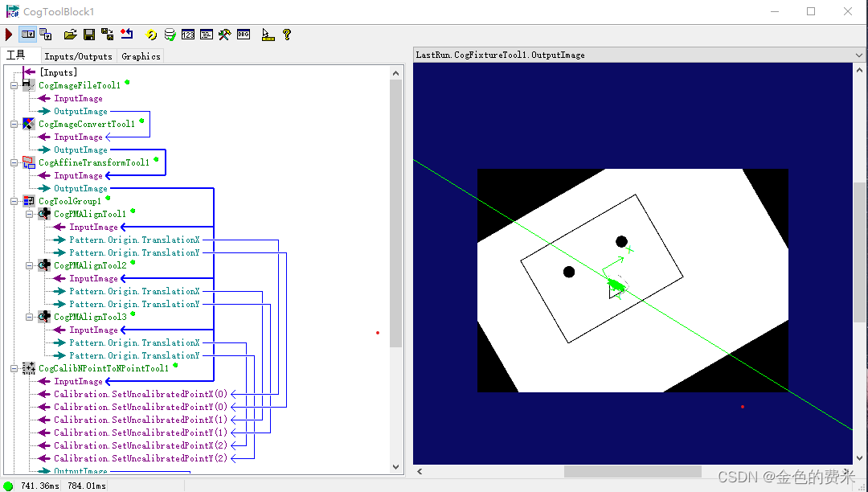Collapse the CogToolGroup1 node

(14, 202)
